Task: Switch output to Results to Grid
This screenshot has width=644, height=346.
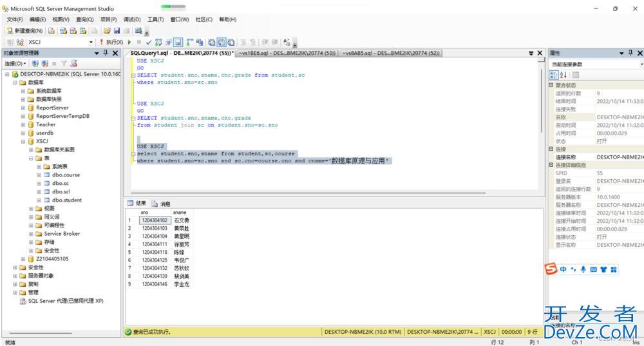Action: (x=222, y=43)
